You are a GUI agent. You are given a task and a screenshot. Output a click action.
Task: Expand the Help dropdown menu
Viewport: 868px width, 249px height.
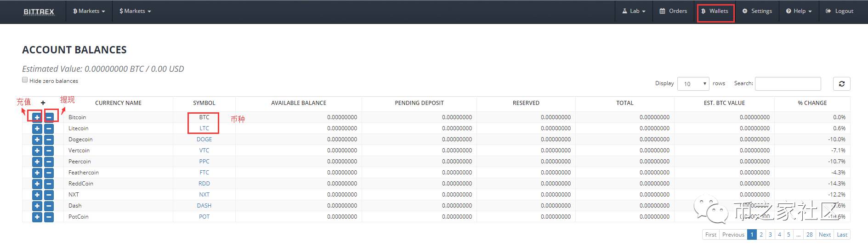click(799, 11)
